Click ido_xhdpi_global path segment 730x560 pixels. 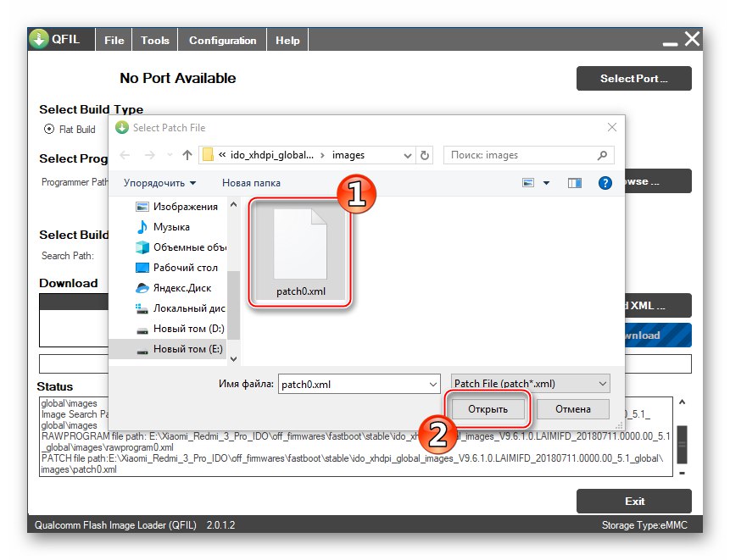pyautogui.click(x=272, y=155)
